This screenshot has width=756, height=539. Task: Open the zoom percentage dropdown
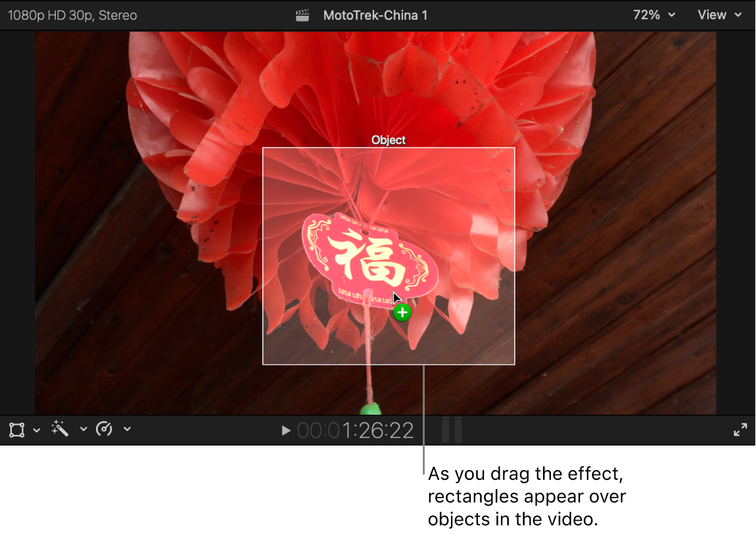pos(653,14)
